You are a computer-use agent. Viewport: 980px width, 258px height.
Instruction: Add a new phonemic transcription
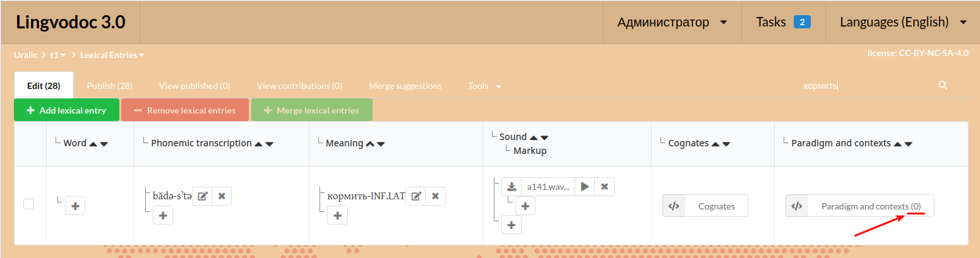point(163,215)
